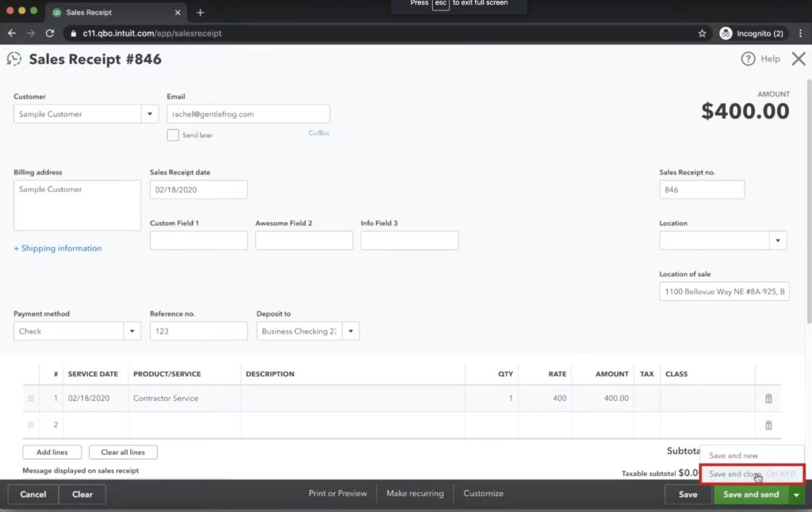Close the Sales Receipt form with X
Screen dimensions: 812x512
pos(799,59)
